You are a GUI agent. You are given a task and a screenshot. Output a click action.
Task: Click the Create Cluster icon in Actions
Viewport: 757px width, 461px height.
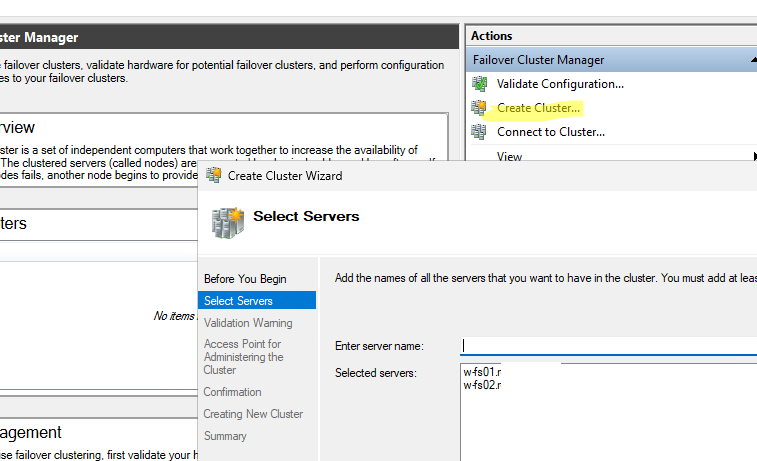479,108
